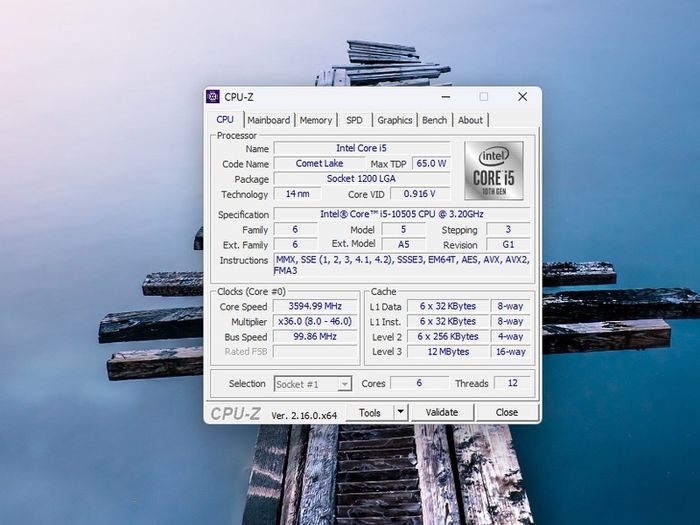Click the Core VID value 0.916 V

420,194
